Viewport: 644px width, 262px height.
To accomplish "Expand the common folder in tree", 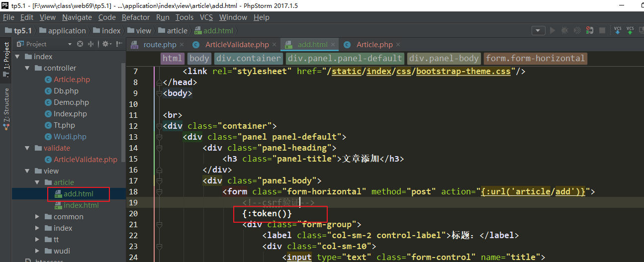I will click(37, 217).
